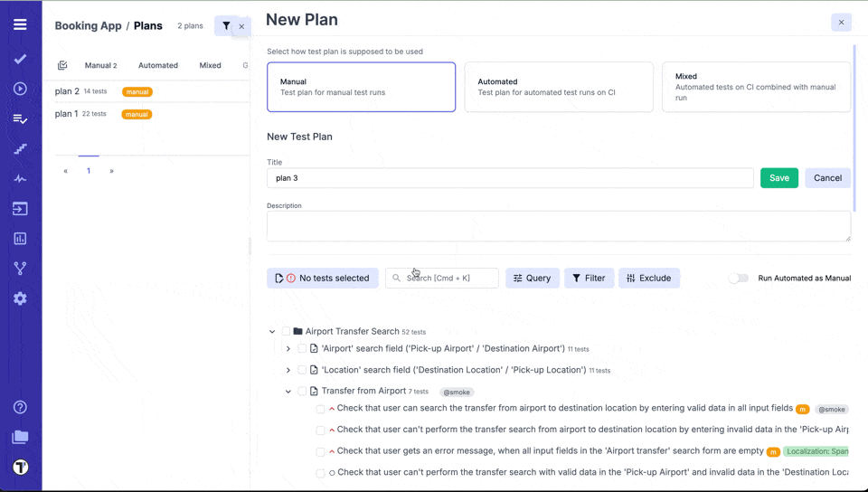Toggle Run Automated as Manual switch
868x492 pixels.
[x=739, y=278]
